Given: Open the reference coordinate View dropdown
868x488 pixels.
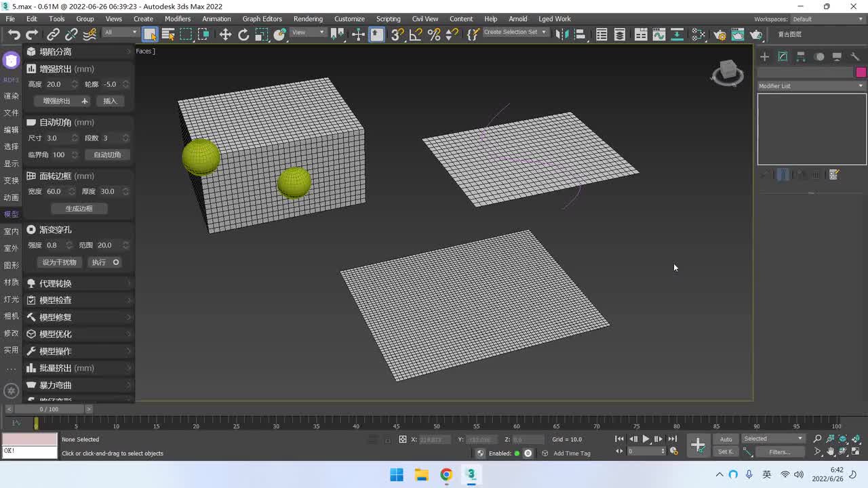Looking at the screenshot, I should [x=309, y=33].
